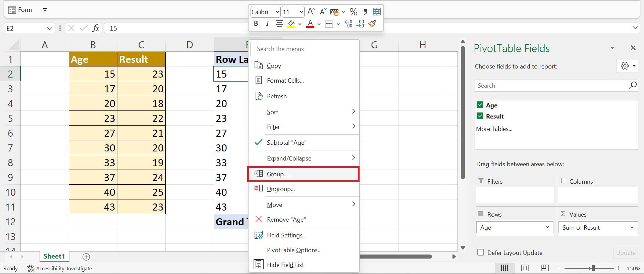Uncheck the Result field checkbox
The width and height of the screenshot is (644, 274).
[480, 116]
